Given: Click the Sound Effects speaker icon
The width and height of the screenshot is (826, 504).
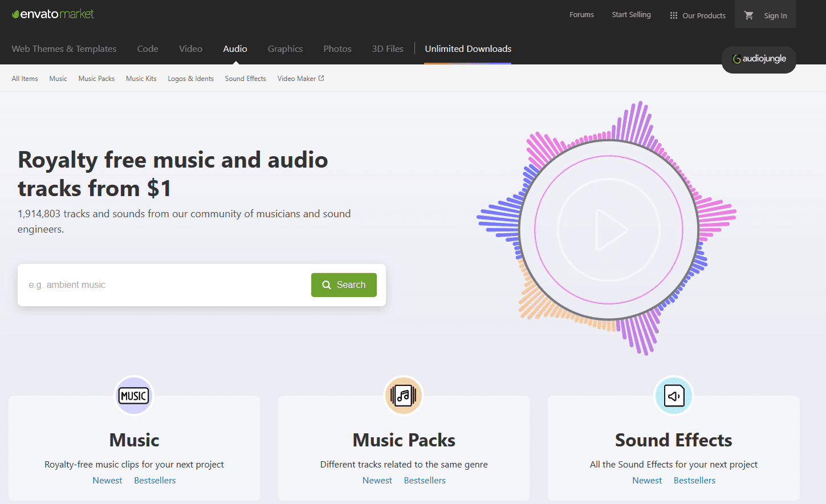Looking at the screenshot, I should [674, 395].
